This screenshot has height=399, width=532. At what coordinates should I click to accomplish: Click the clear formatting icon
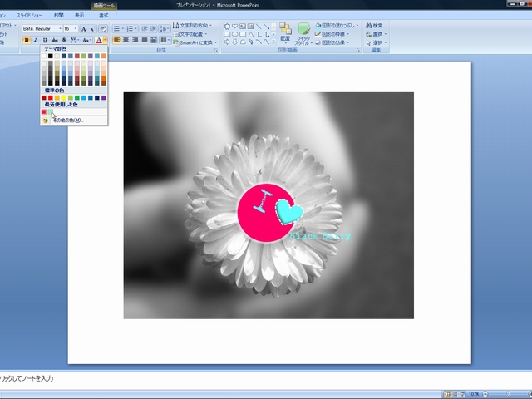coord(103,28)
